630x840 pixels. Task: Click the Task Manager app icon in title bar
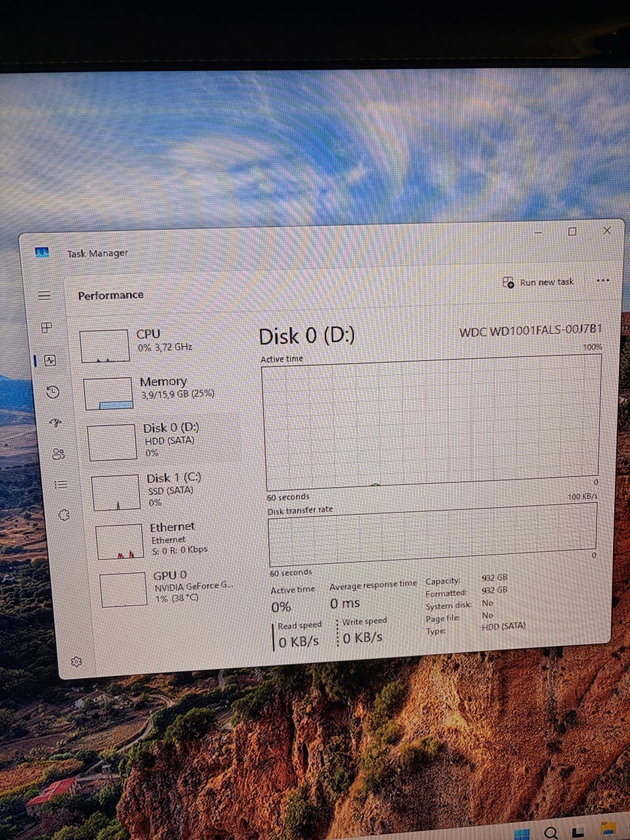click(43, 252)
